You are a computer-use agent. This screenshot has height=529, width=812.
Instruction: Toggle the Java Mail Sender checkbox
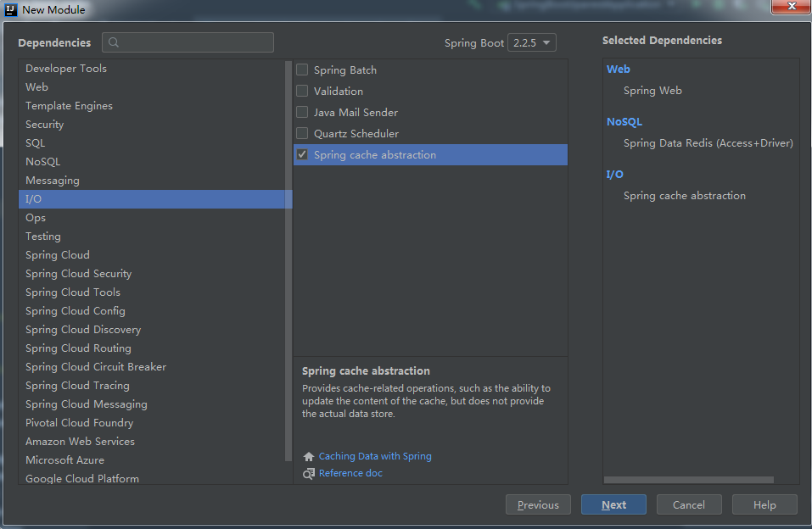tap(302, 112)
